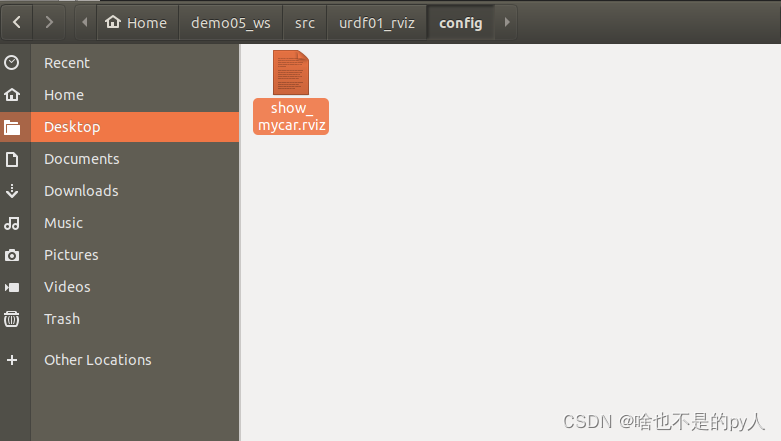Click the Pictures camera icon in the sidebar
Image resolution: width=781 pixels, height=441 pixels.
[12, 255]
